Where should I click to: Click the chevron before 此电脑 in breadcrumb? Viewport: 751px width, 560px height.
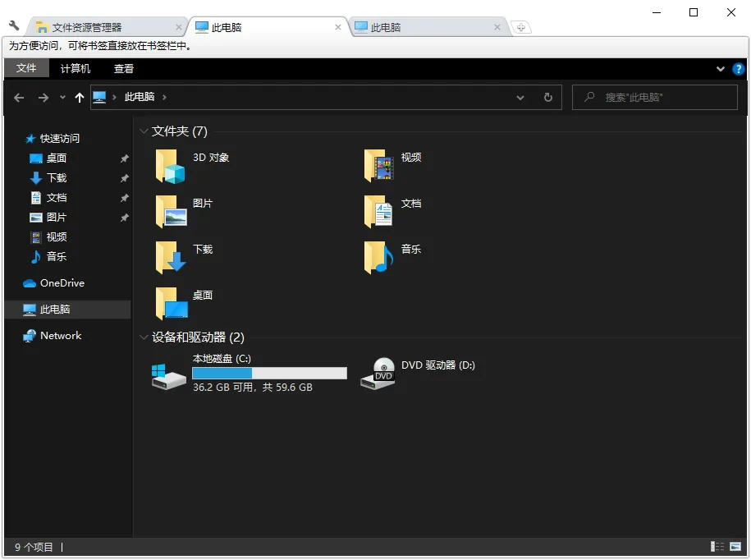[114, 97]
